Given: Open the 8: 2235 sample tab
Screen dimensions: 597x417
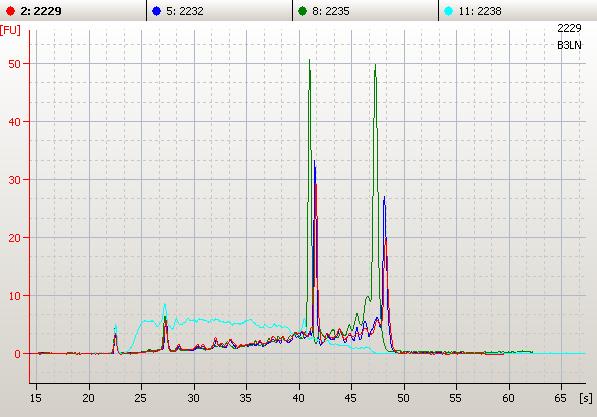Looking at the screenshot, I should pyautogui.click(x=366, y=11).
